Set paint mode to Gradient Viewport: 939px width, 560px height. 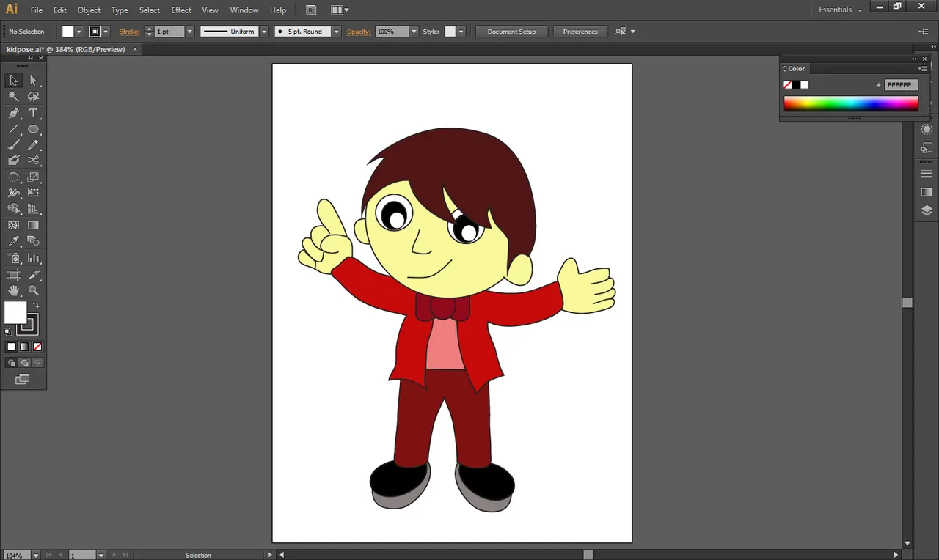pos(24,347)
